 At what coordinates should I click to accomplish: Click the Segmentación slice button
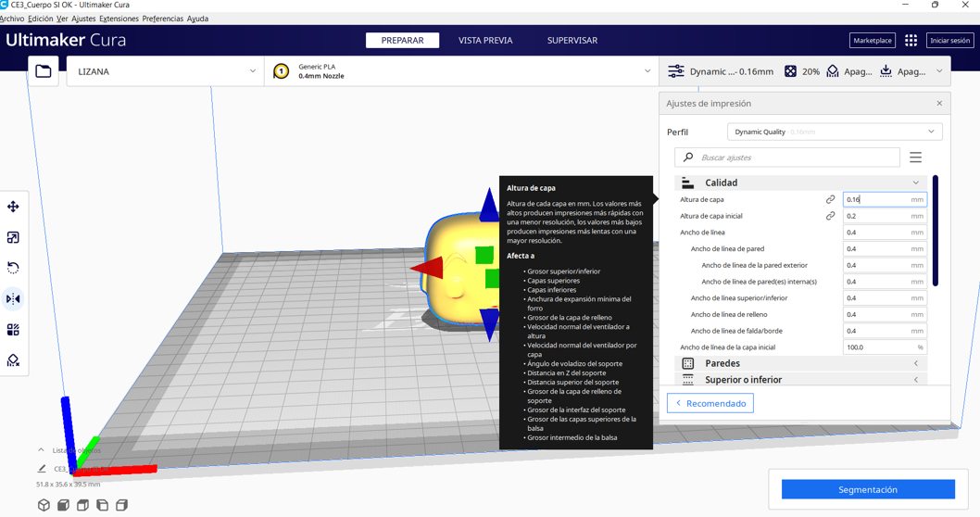pyautogui.click(x=868, y=489)
